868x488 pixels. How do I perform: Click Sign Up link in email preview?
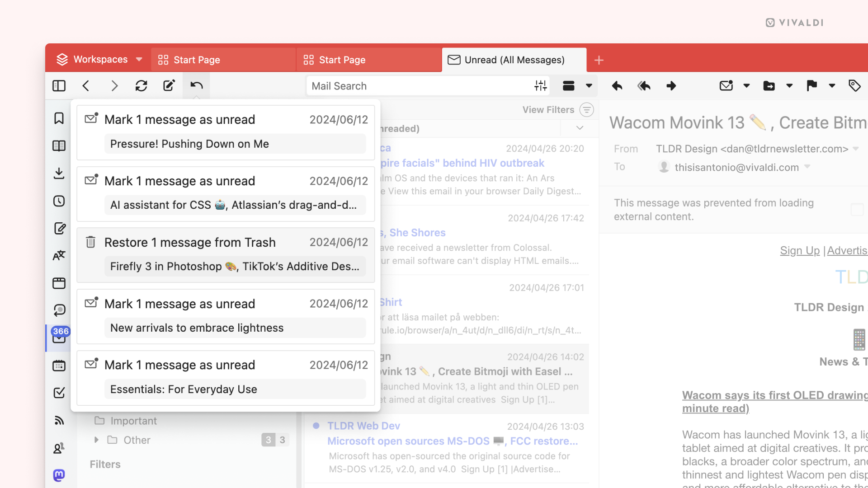(x=800, y=250)
